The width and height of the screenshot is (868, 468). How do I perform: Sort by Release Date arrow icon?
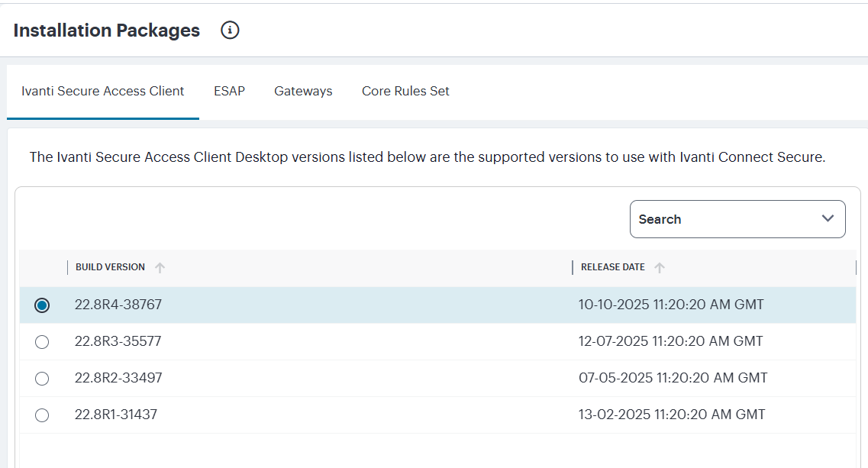click(x=660, y=268)
